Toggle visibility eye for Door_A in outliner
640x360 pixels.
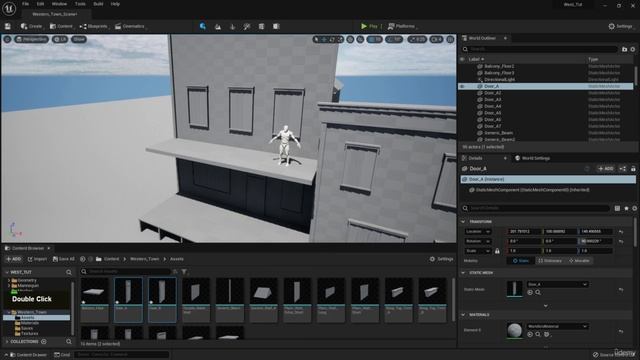462,86
